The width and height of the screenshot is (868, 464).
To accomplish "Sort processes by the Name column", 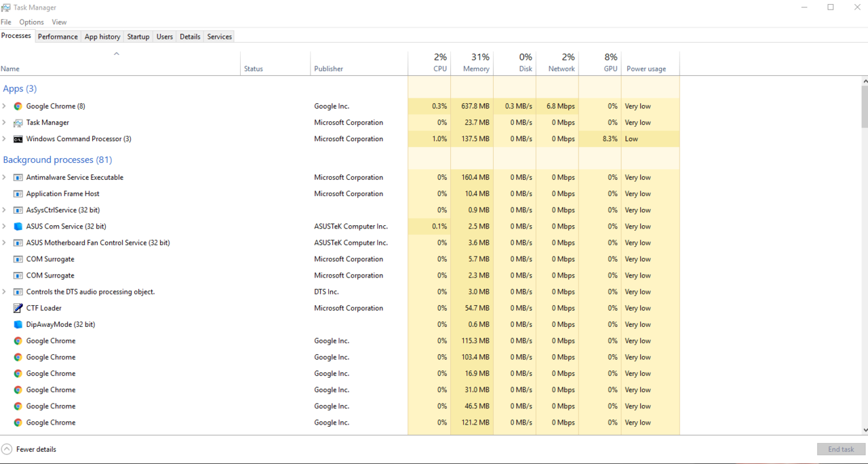I will 121,63.
